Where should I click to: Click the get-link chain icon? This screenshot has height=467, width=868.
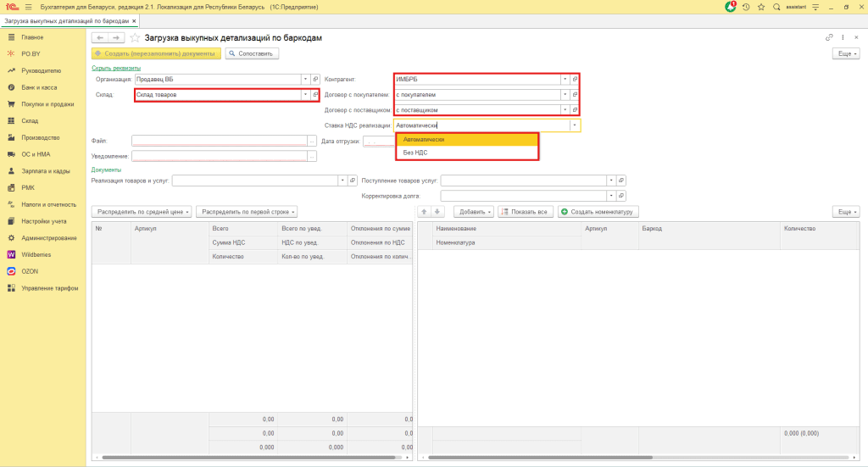point(828,38)
